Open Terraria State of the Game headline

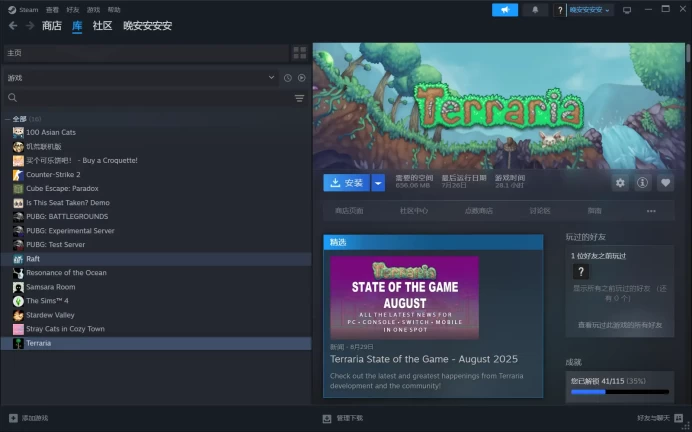pos(424,359)
